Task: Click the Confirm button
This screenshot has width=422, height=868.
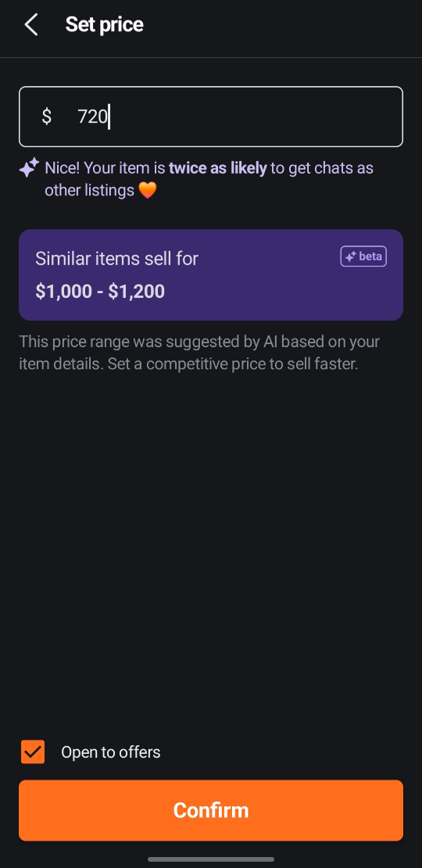Action: tap(211, 810)
